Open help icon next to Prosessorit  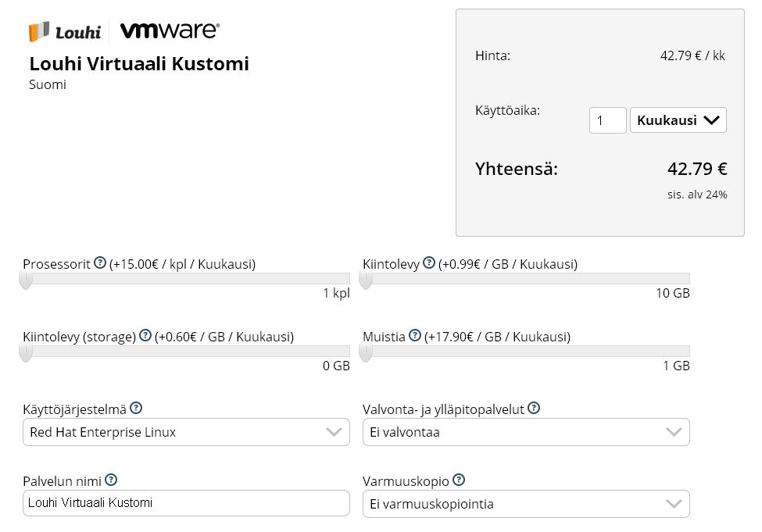coord(99,262)
